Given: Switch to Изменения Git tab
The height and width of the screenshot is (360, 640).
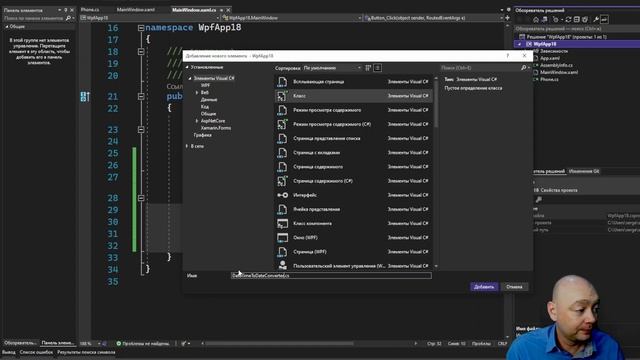Looking at the screenshot, I should tap(584, 171).
